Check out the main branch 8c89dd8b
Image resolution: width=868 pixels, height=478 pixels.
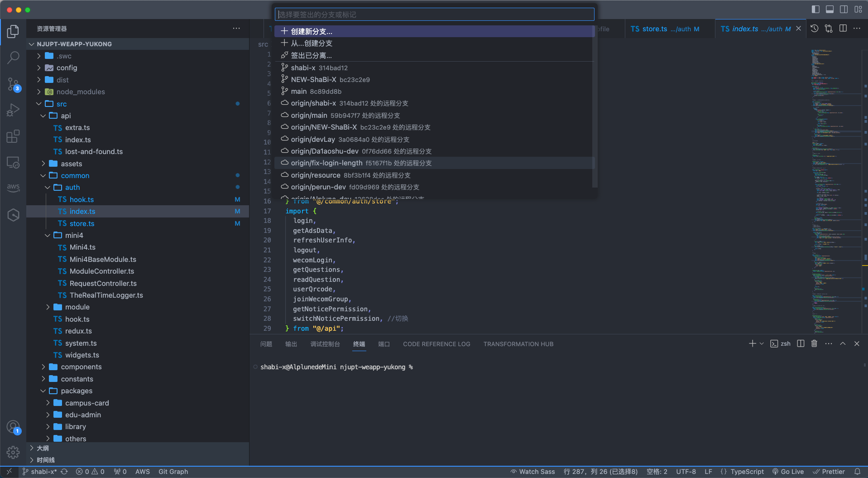(434, 91)
